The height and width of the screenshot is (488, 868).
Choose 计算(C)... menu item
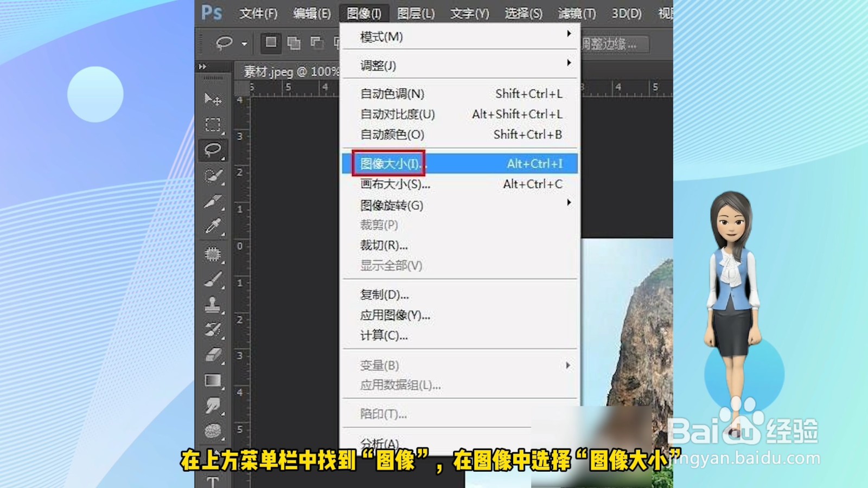(460, 336)
